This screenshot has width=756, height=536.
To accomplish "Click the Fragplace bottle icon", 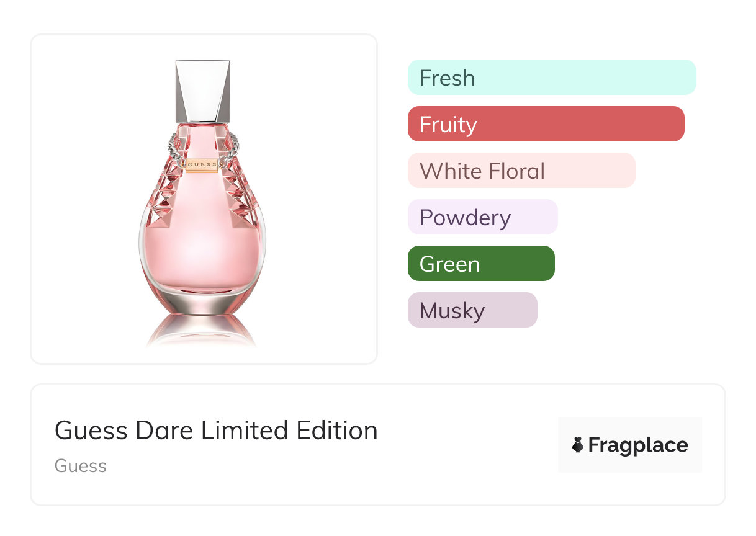I will pos(578,445).
